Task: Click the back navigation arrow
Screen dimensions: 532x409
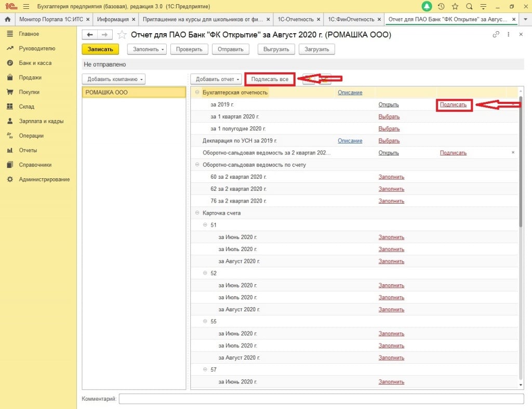Action: coord(89,35)
